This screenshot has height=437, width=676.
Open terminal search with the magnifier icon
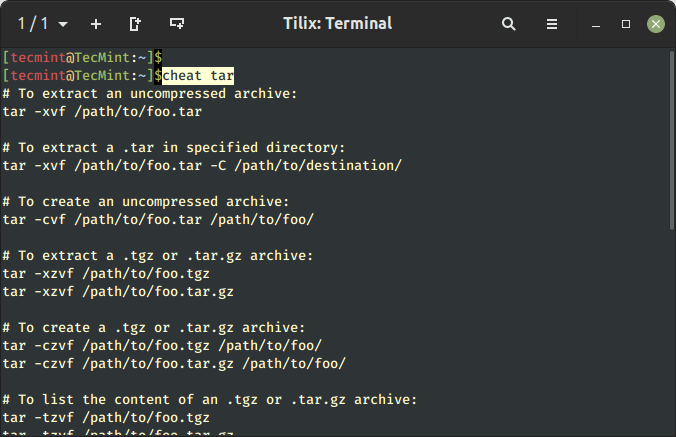click(509, 23)
